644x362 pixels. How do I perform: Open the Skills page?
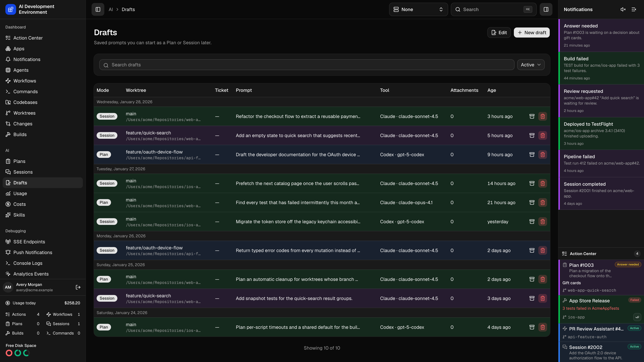(x=43, y=215)
